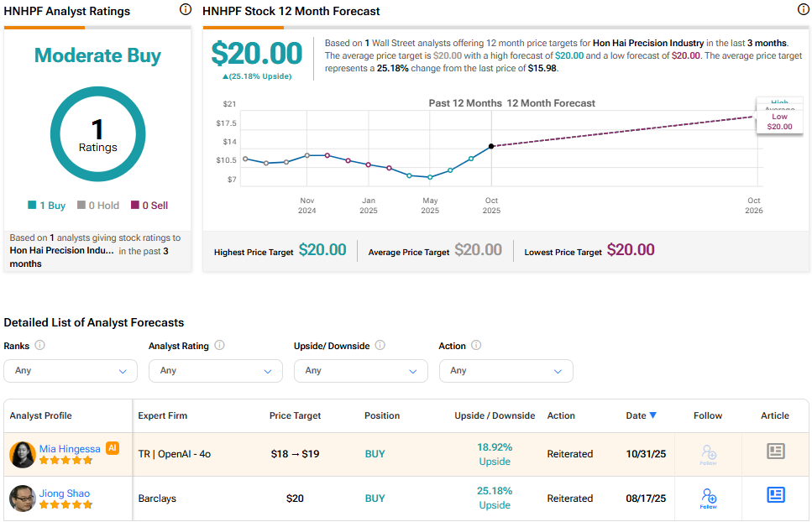812x522 pixels.
Task: Open Mia Hingessa analyst profile link
Action: tap(70, 449)
